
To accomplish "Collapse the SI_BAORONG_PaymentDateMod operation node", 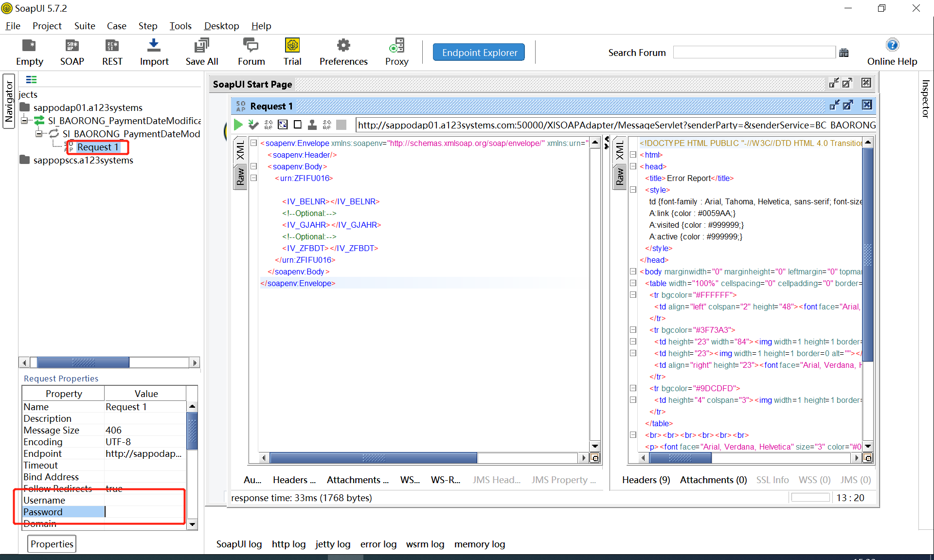I will pyautogui.click(x=39, y=133).
